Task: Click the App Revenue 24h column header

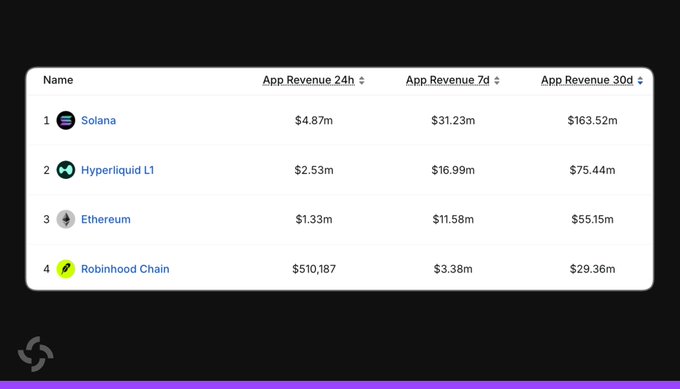Action: point(308,80)
